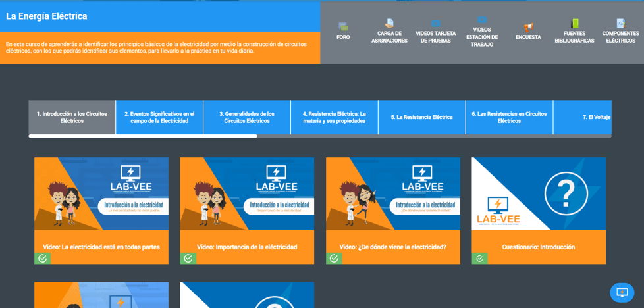
Task: Click link Video: Importancia de la eléctricidad
Action: point(247,247)
